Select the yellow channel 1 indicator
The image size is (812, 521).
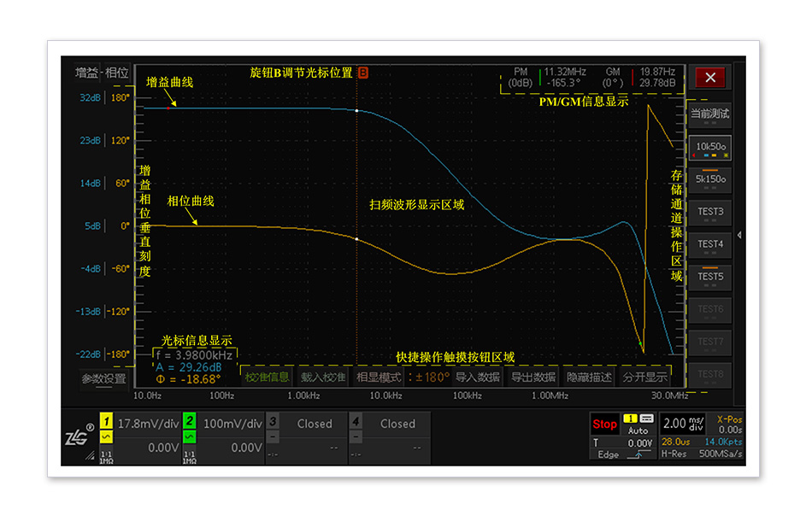click(106, 422)
